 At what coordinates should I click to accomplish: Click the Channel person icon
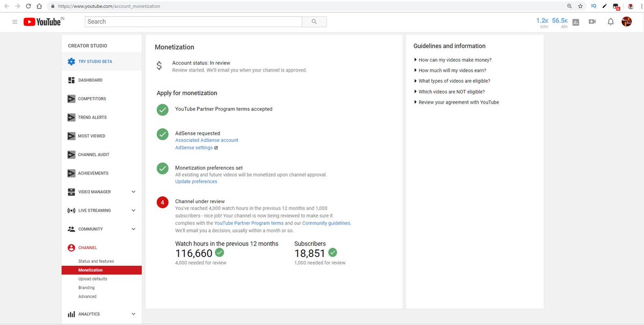tap(71, 248)
